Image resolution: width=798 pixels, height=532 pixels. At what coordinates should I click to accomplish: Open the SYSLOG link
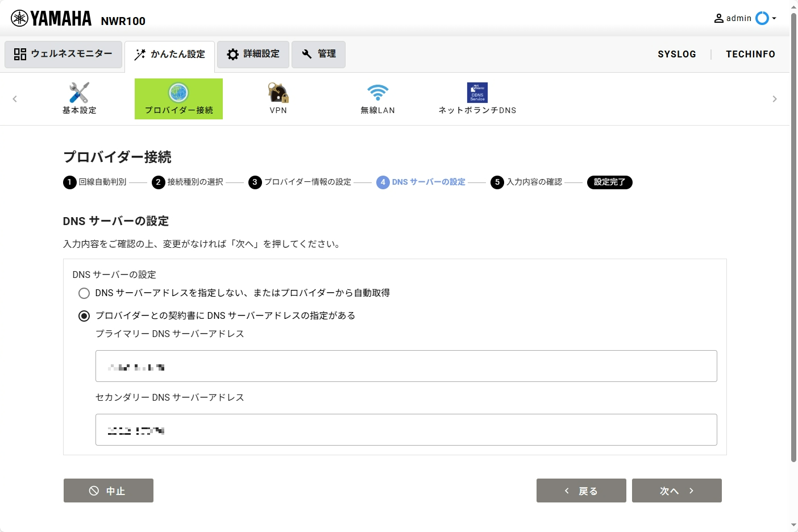click(676, 55)
